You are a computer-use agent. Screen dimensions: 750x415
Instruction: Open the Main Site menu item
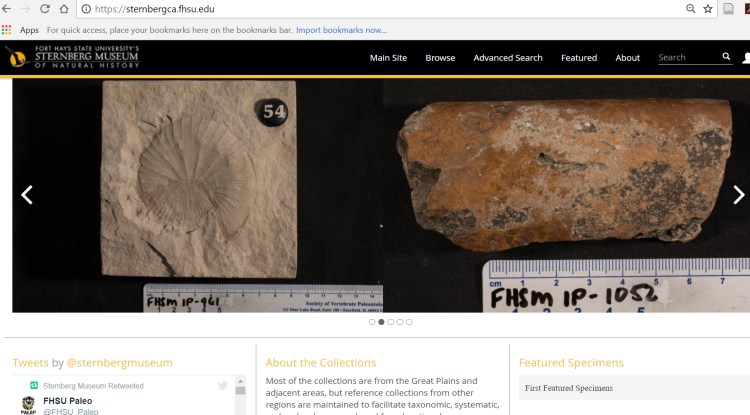click(x=388, y=58)
